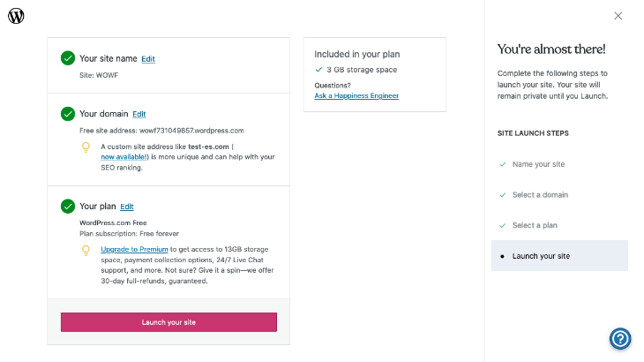Screen dimensions: 644x362
Task: Select 'Launch your site' step in sidebar
Action: coord(559,255)
